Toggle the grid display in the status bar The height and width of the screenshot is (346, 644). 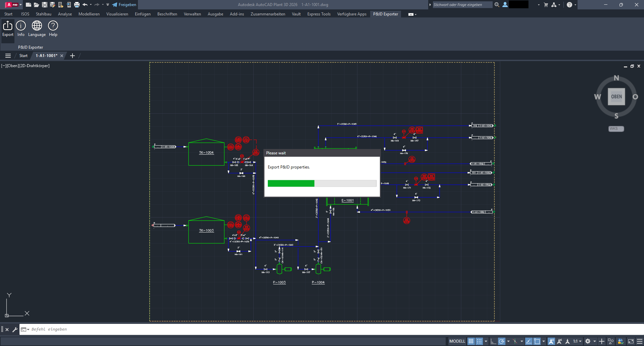click(471, 341)
